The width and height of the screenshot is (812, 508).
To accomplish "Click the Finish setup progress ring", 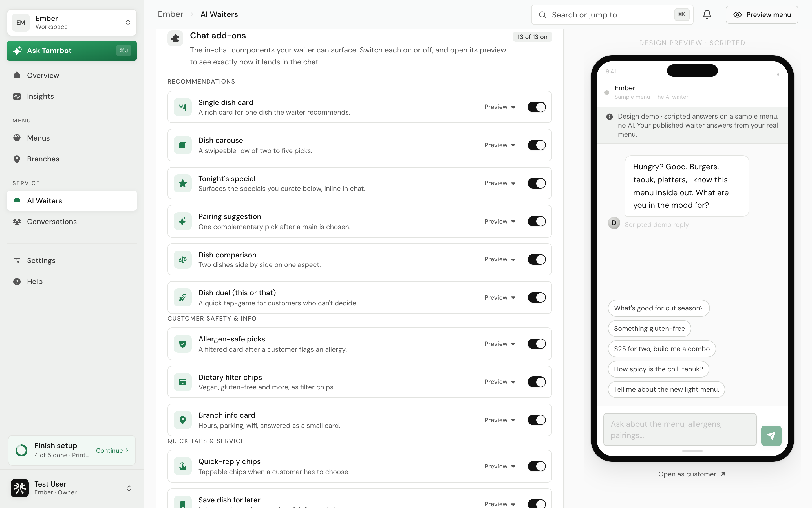I will pos(21,450).
